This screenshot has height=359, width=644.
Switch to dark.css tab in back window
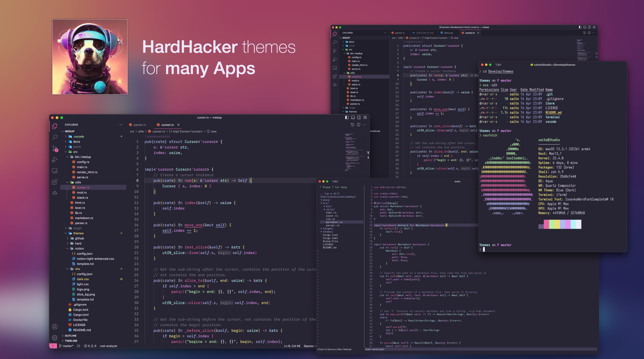click(446, 33)
